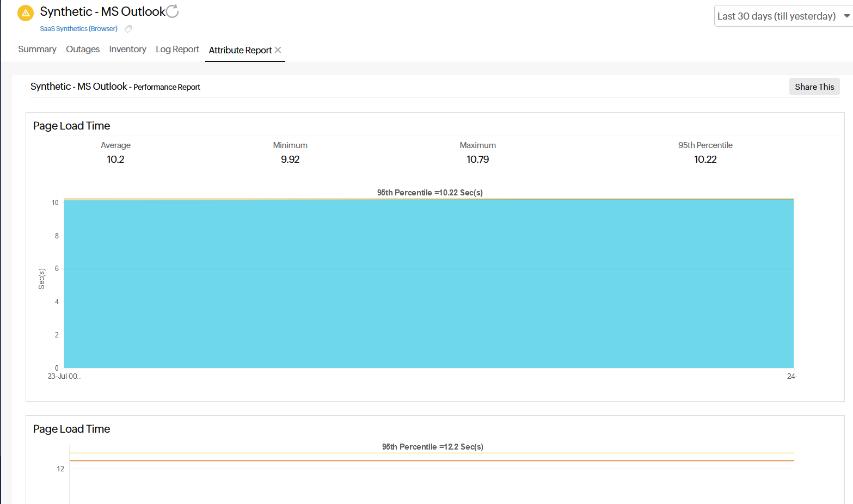This screenshot has width=853, height=504.
Task: Switch to the Summary tab
Action: [36, 49]
